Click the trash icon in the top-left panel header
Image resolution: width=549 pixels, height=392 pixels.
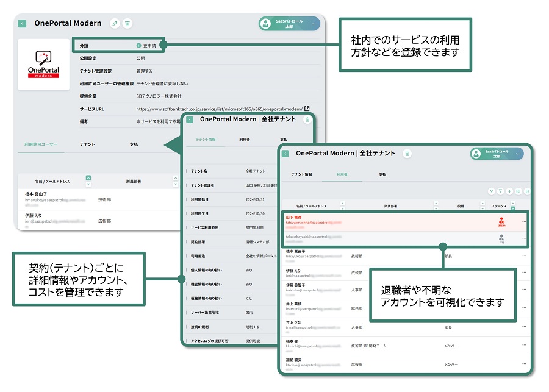tap(127, 23)
